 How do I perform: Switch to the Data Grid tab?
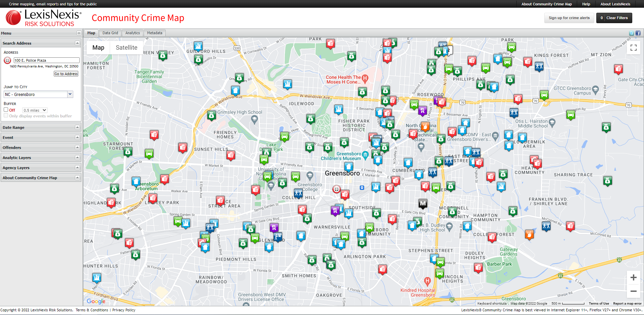pyautogui.click(x=110, y=33)
